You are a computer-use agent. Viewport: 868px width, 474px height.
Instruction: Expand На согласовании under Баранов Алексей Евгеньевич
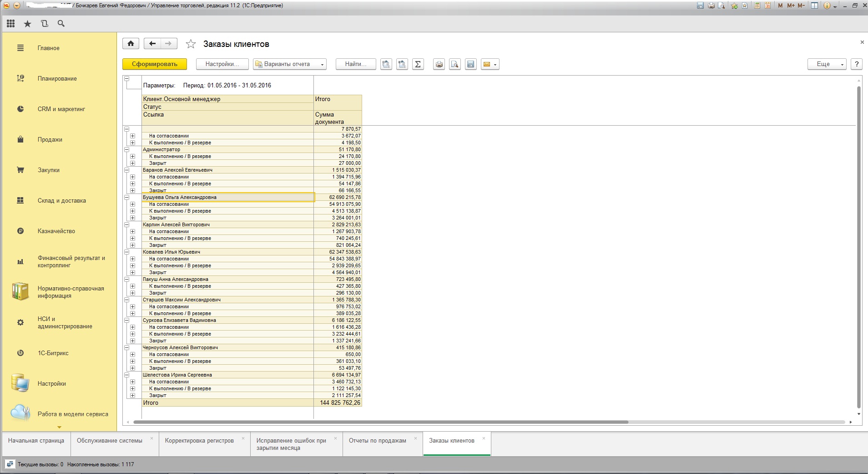tap(132, 177)
